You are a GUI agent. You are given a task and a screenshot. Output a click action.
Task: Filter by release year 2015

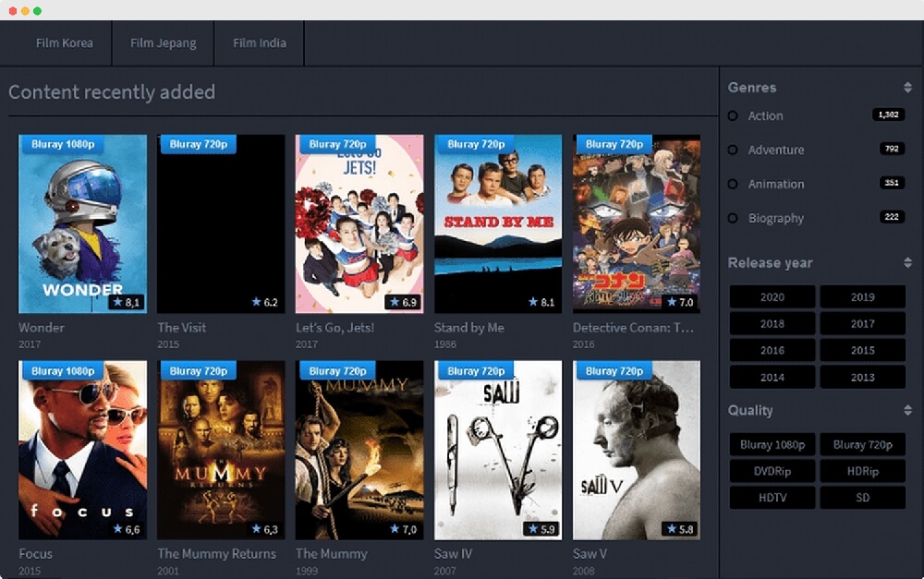click(x=863, y=351)
